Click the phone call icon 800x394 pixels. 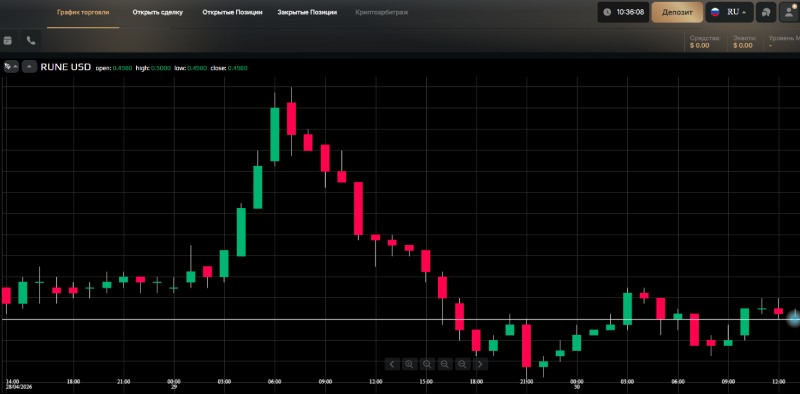(31, 40)
